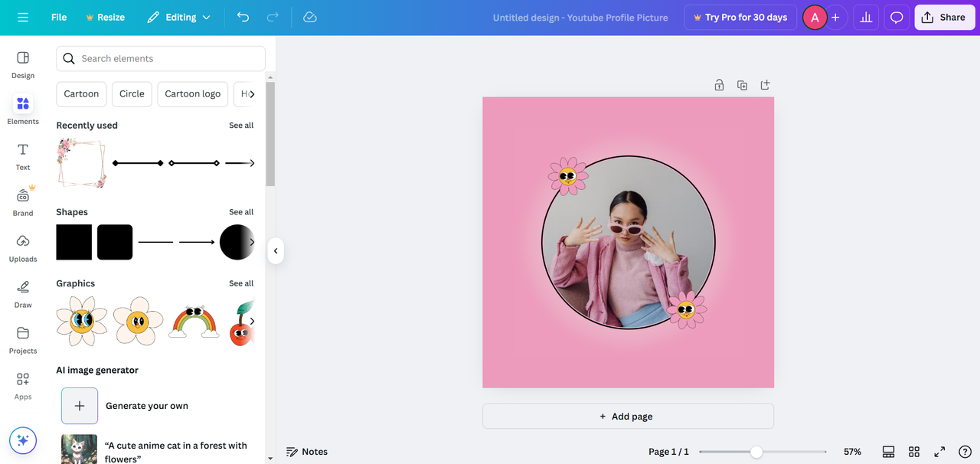Launch the Canva AI assistant sparkle button
Viewport: 980px width, 464px height.
(23, 440)
